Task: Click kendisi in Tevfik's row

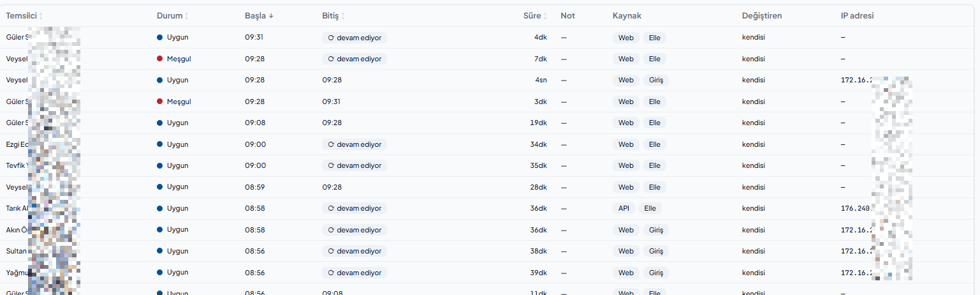Action: [x=754, y=165]
